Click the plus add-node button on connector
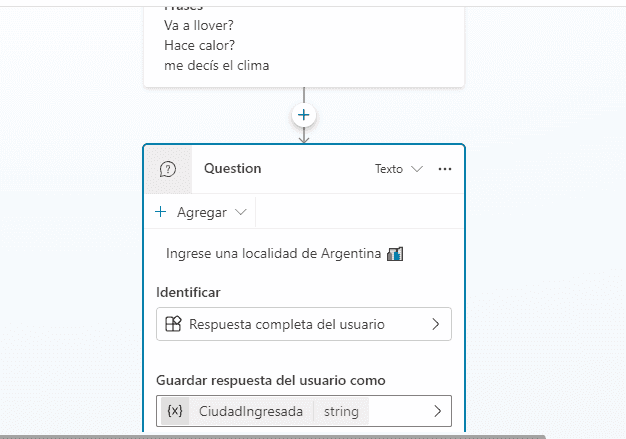This screenshot has height=439, width=626. 304,115
